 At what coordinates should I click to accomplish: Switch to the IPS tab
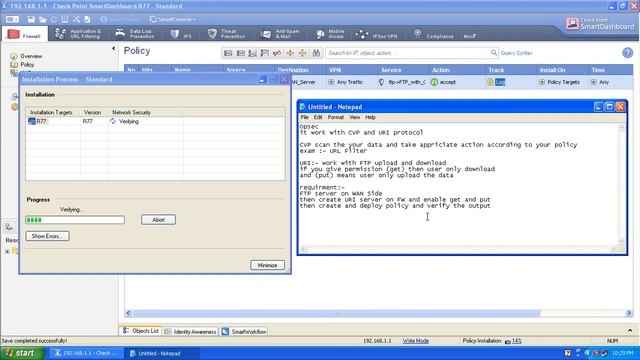(181, 34)
